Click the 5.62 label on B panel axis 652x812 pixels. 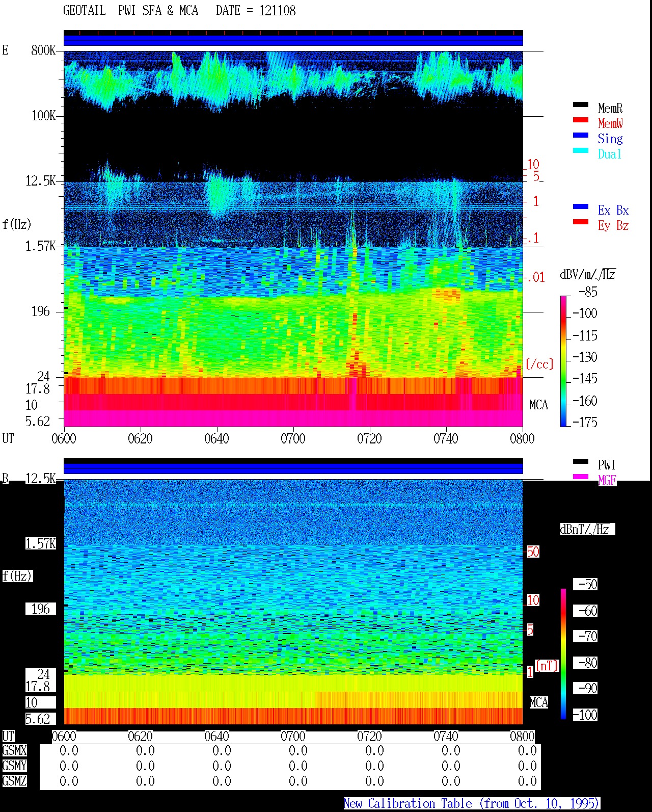tap(38, 719)
